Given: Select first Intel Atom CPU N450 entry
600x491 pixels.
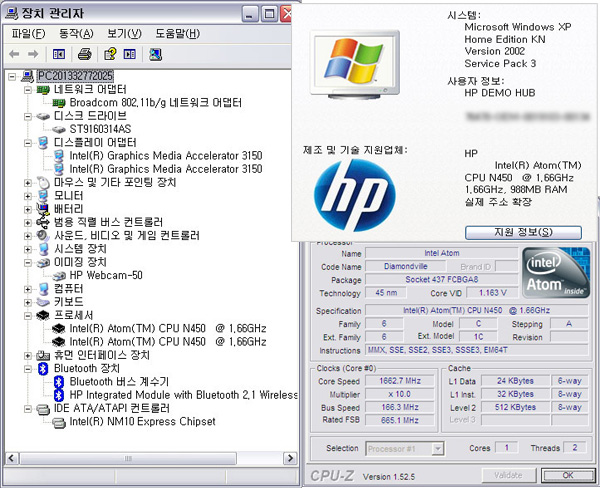Looking at the screenshot, I should click(168, 329).
